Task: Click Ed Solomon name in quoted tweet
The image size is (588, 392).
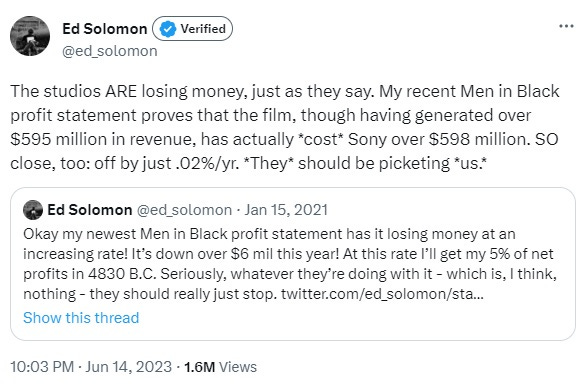Action: point(90,210)
